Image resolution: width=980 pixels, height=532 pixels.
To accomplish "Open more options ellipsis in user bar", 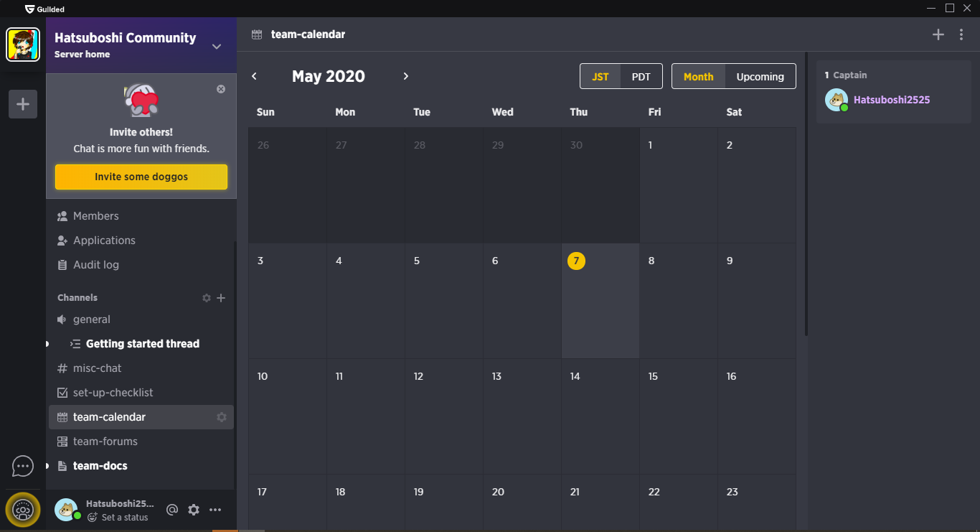I will 215,510.
